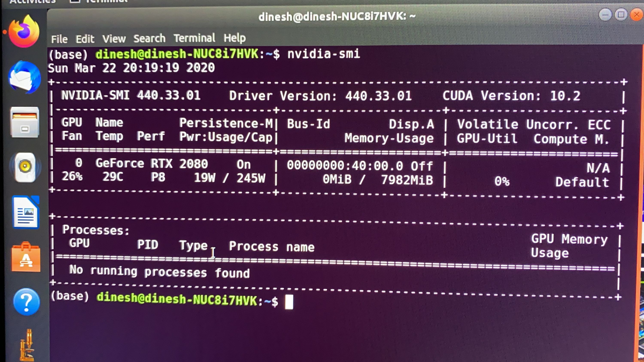Click GeForce RTX 2080 GPU name
The image size is (644, 362).
152,164
